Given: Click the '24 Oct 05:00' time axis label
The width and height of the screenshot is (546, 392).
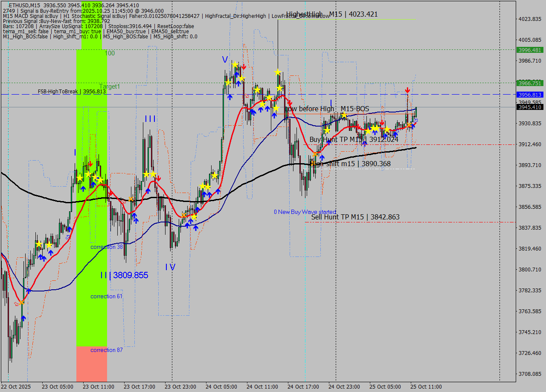Looking at the screenshot, I should 221,386.
